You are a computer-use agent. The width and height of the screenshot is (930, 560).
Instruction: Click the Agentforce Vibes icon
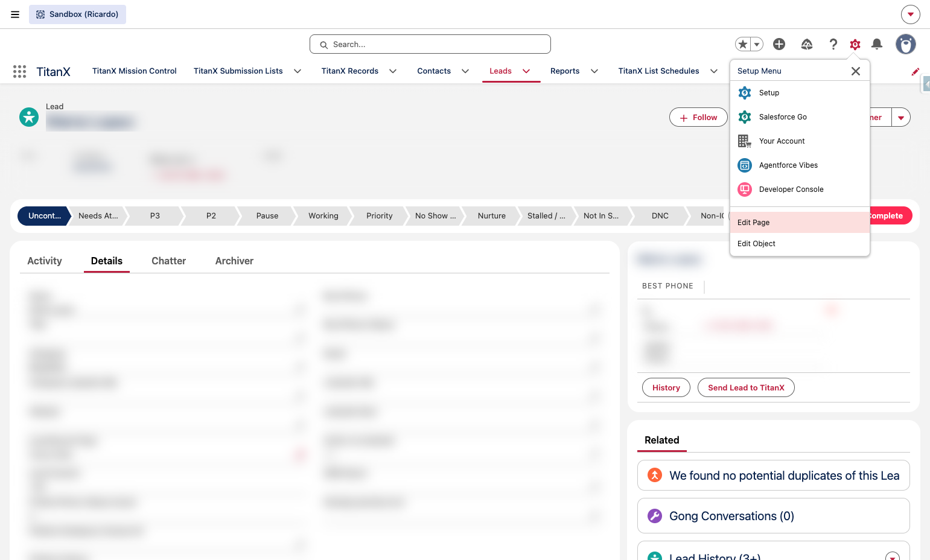tap(745, 165)
